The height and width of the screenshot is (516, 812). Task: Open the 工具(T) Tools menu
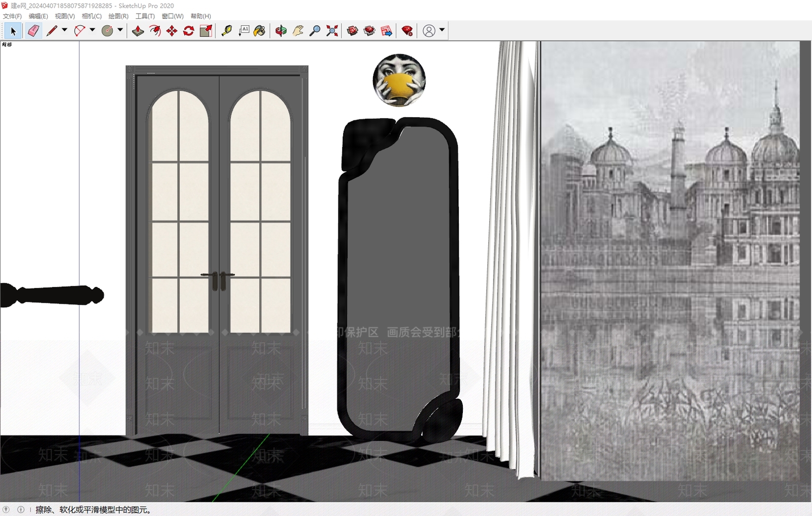[x=145, y=16]
